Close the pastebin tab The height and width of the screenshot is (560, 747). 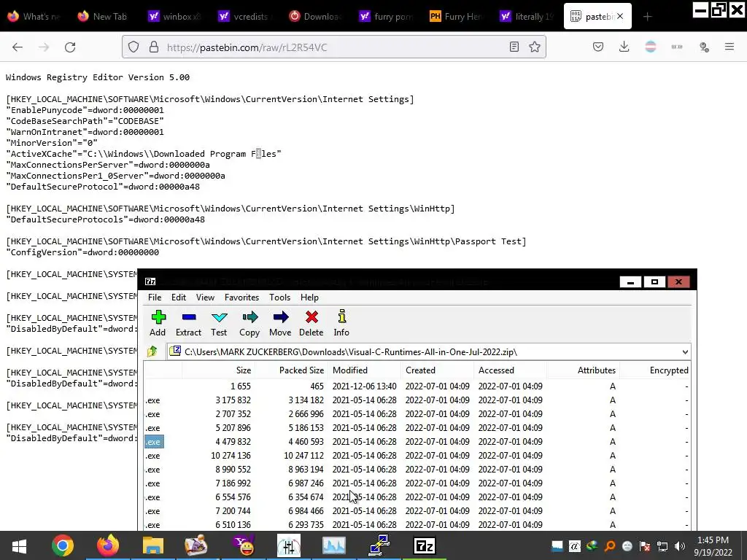tap(620, 16)
